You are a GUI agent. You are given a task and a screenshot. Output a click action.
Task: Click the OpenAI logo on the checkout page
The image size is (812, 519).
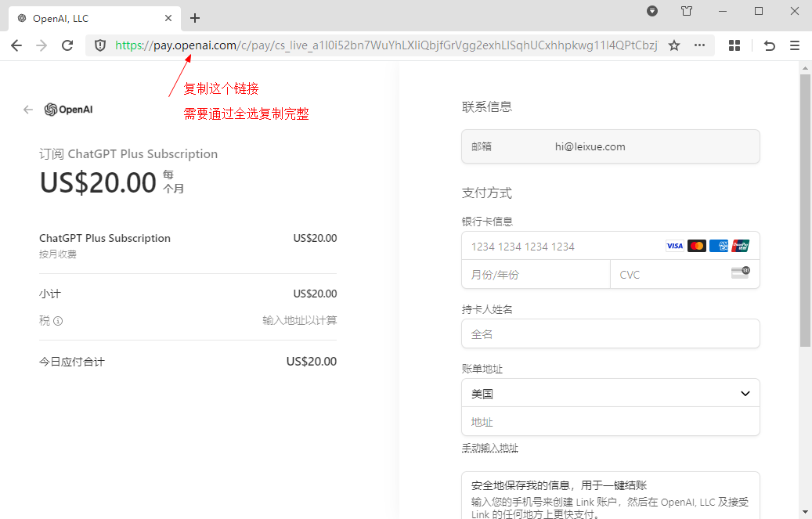pos(68,109)
